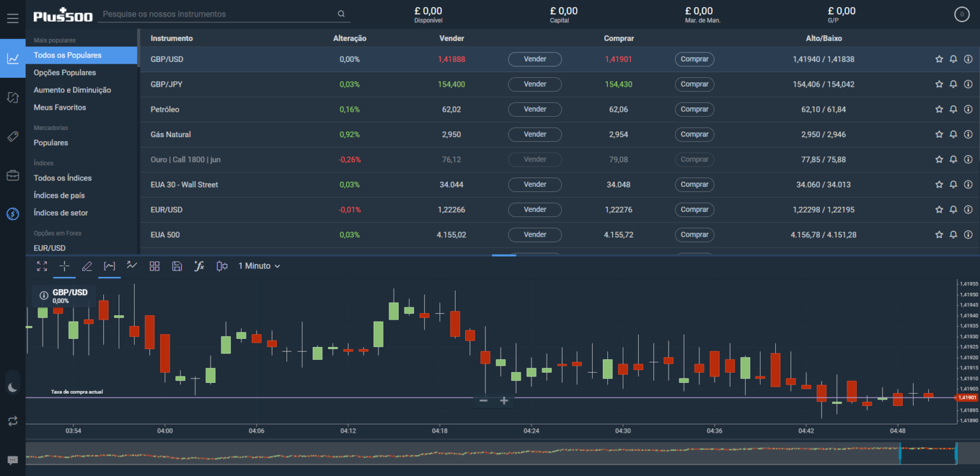Image resolution: width=980 pixels, height=476 pixels.
Task: Set price alert bell for Petróleo
Action: (953, 109)
